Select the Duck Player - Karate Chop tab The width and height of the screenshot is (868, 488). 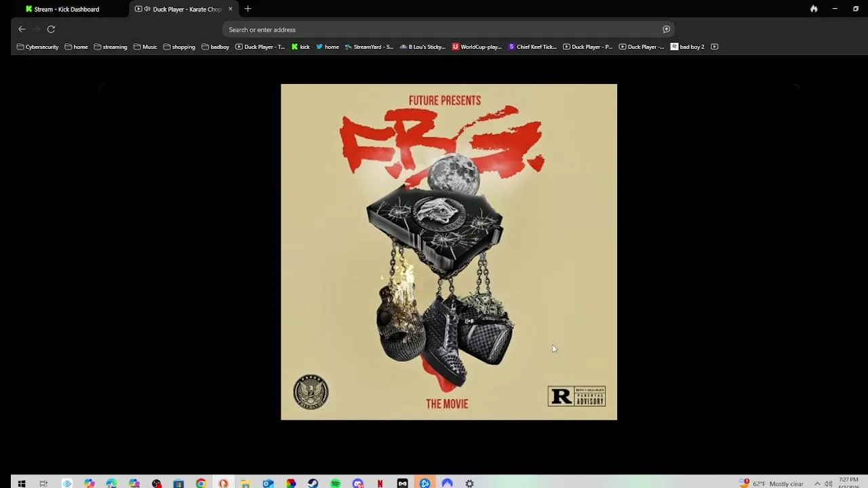[x=183, y=9]
